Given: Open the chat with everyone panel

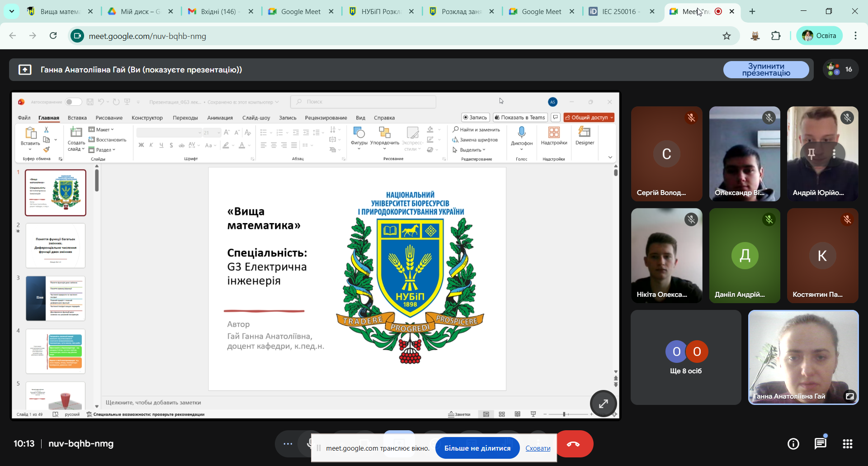Looking at the screenshot, I should (820, 444).
